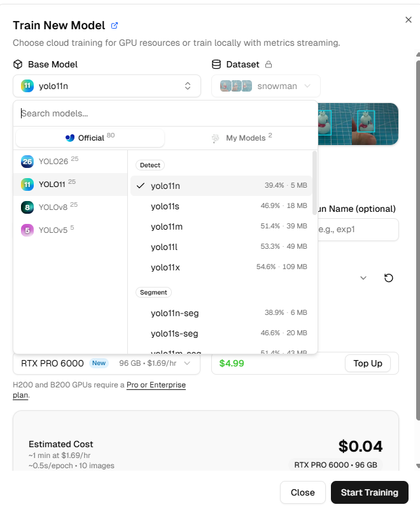Viewport: 420px width, 507px height.
Task: Click the green 8 icon for YOLOv8
Action: [x=27, y=207]
